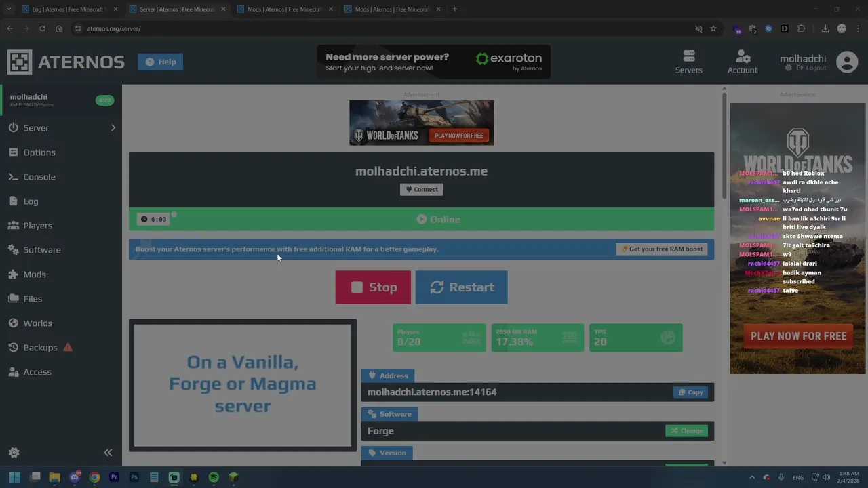Open the Account page icon
868x488 pixels.
743,62
